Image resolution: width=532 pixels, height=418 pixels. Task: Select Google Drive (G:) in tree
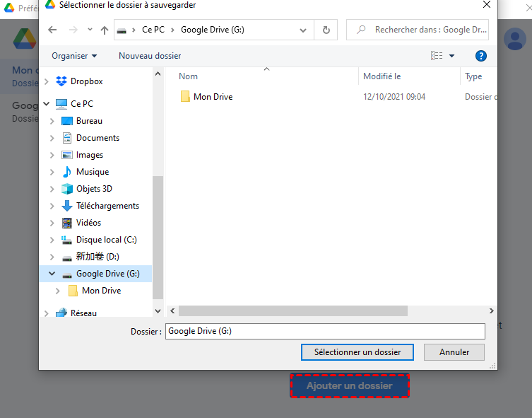click(x=108, y=274)
